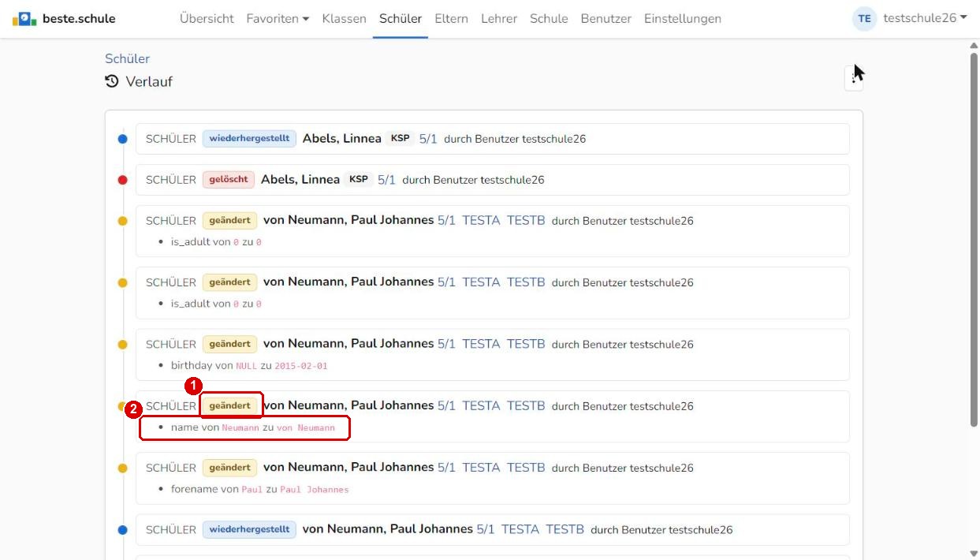Click the Schüler breadcrumb link above Verlauf
The width and height of the screenshot is (980, 560).
[x=127, y=58]
